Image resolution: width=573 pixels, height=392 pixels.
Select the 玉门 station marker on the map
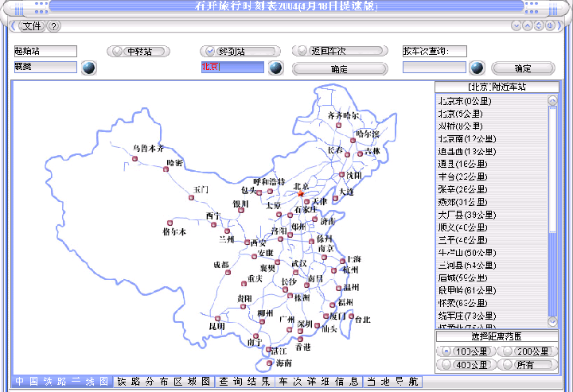(x=191, y=197)
